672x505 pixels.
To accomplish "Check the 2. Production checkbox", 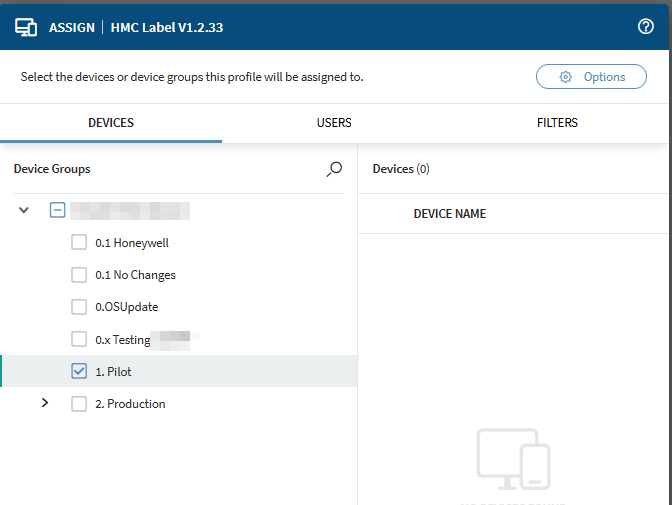I will (x=79, y=404).
